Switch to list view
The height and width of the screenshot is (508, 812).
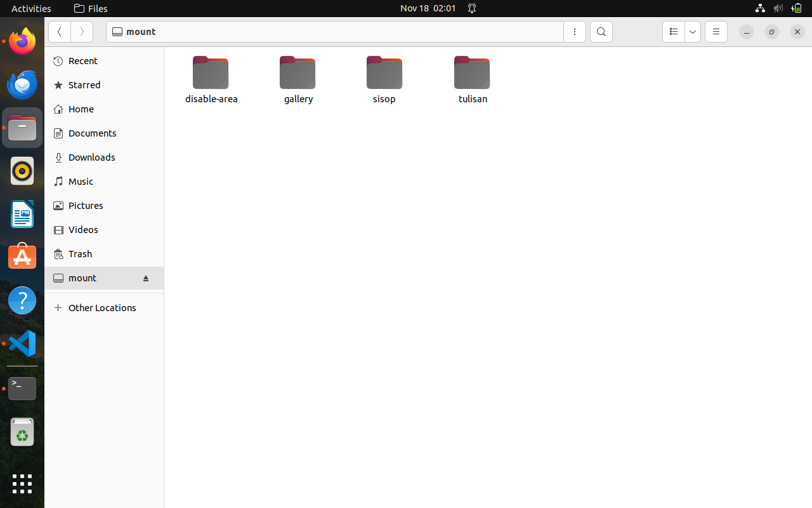coord(674,32)
